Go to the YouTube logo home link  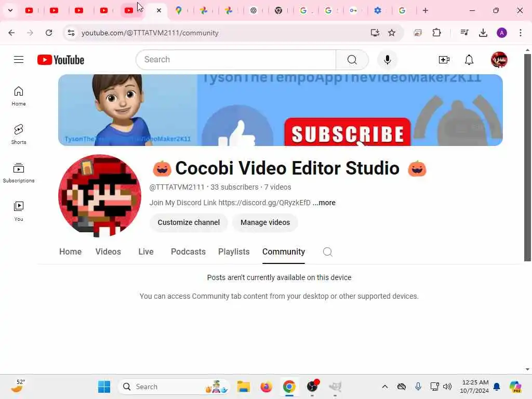point(61,60)
